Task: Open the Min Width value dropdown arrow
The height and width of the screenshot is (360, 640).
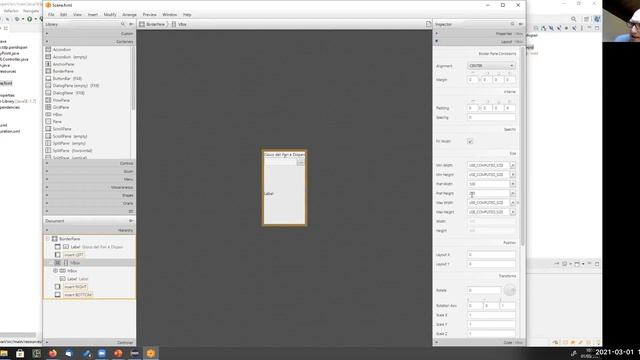Action: [x=513, y=165]
